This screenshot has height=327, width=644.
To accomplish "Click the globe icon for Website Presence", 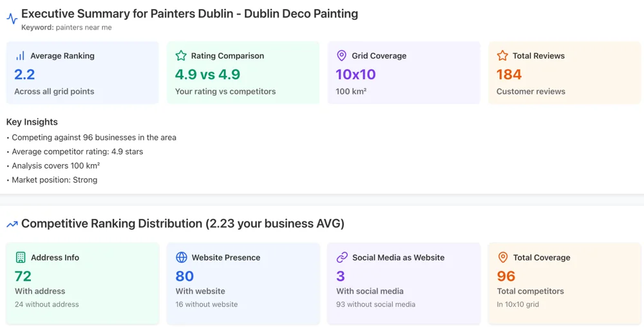I will pyautogui.click(x=182, y=257).
